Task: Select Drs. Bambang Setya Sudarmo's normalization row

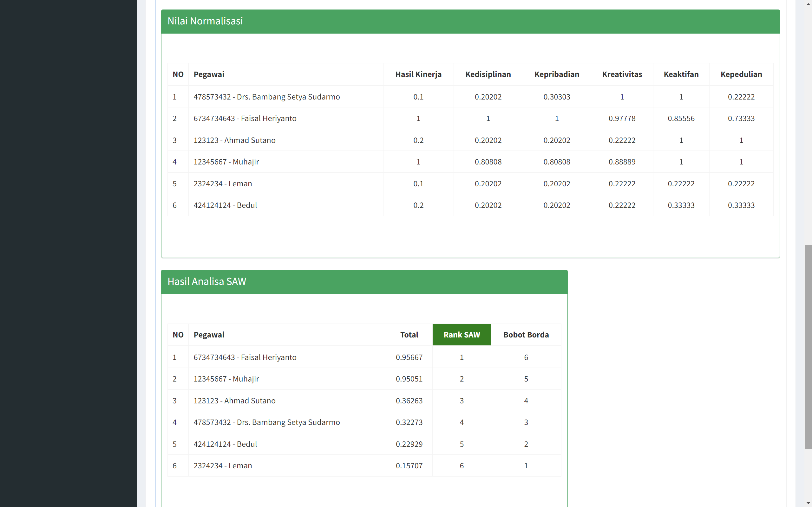Action: 266,97
